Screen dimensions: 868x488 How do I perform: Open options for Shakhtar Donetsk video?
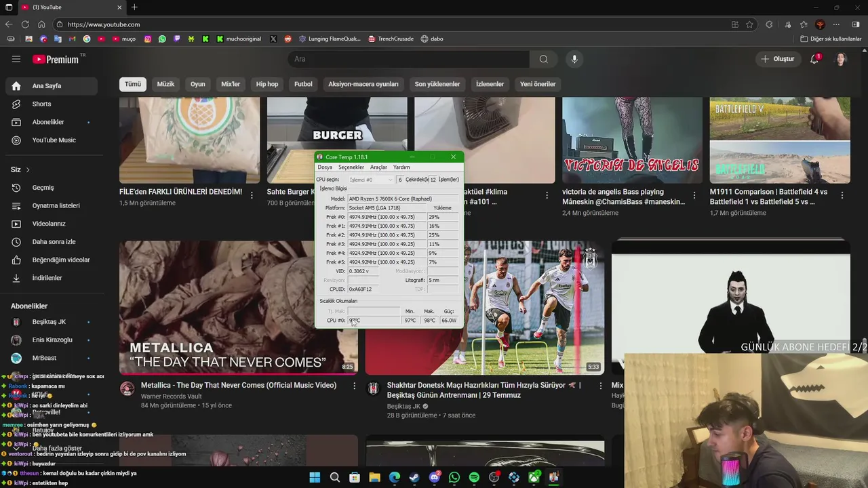tap(599, 386)
